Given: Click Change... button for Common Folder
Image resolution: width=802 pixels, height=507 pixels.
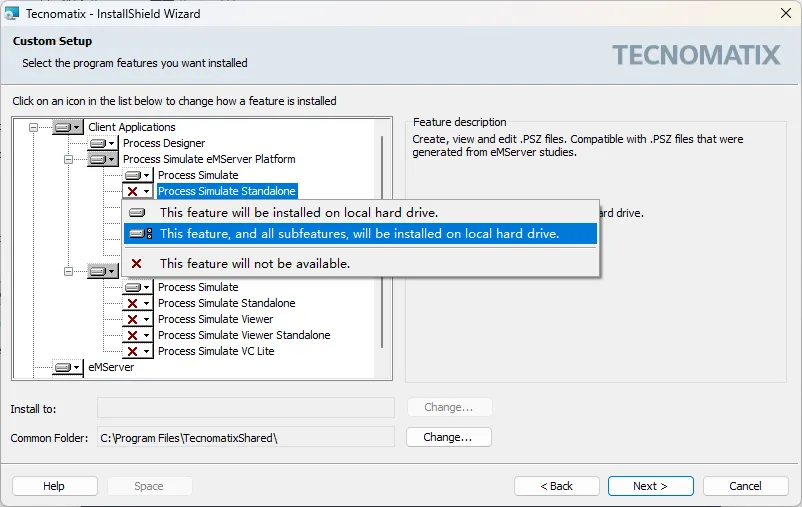Looking at the screenshot, I should pyautogui.click(x=448, y=437).
